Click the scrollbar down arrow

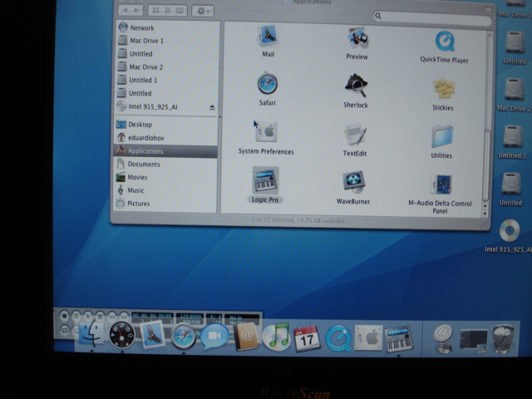[485, 214]
